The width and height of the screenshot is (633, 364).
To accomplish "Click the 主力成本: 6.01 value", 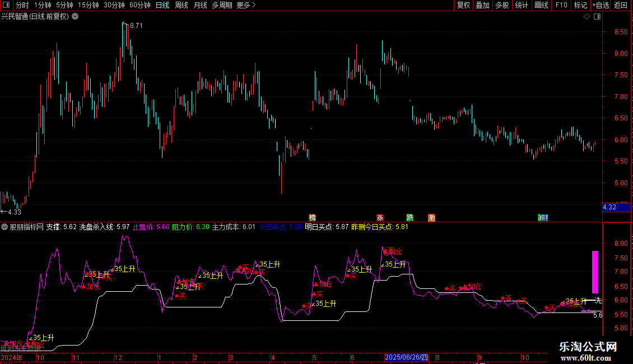I will click(234, 227).
